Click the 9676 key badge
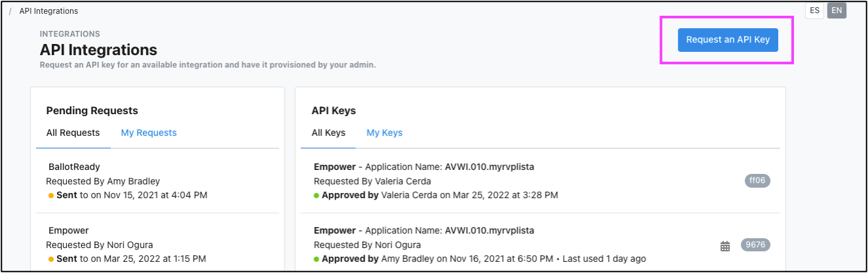868x273 pixels. pos(755,245)
